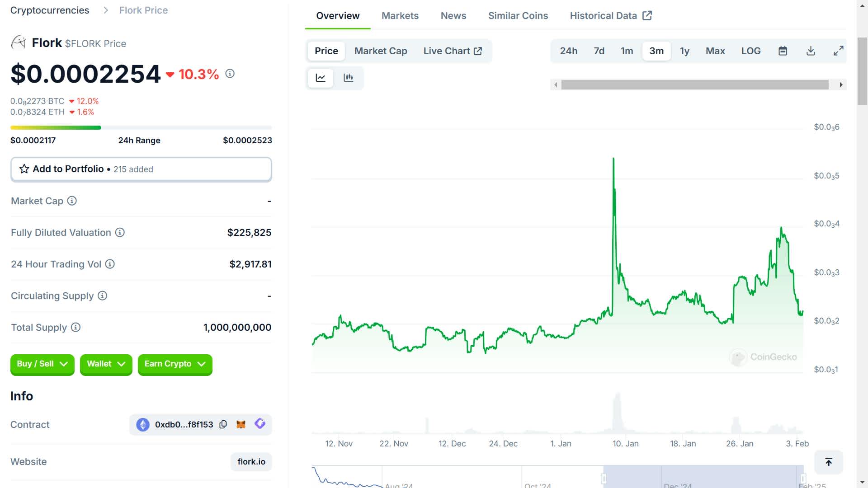Open the Overview tab

[x=338, y=16]
